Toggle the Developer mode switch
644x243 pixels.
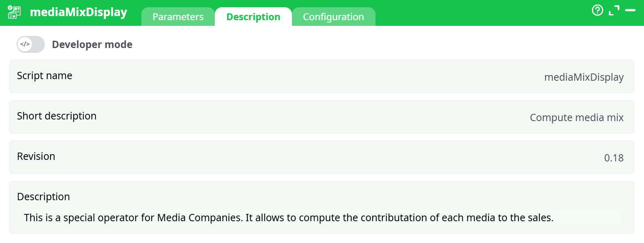tap(31, 44)
